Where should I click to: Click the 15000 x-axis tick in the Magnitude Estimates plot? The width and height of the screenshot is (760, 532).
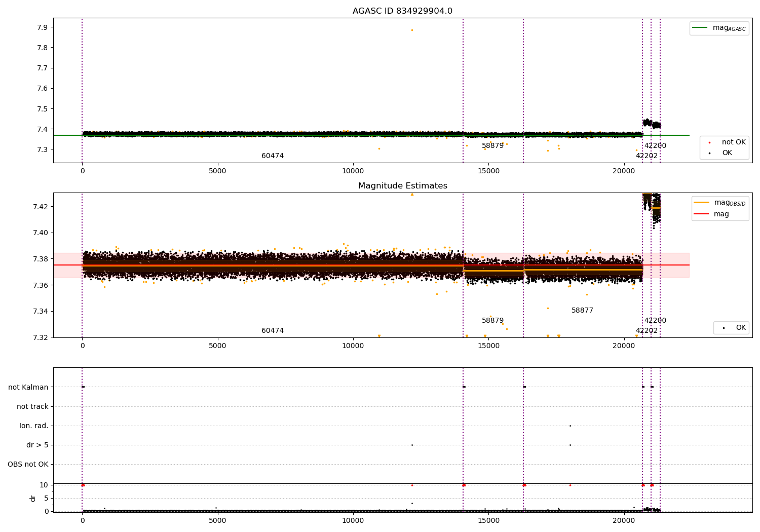[488, 346]
